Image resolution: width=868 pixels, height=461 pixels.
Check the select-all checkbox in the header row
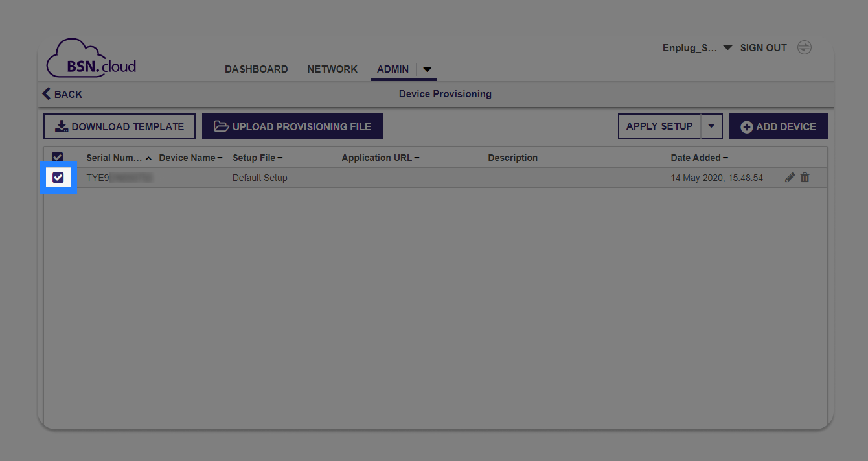click(x=58, y=157)
